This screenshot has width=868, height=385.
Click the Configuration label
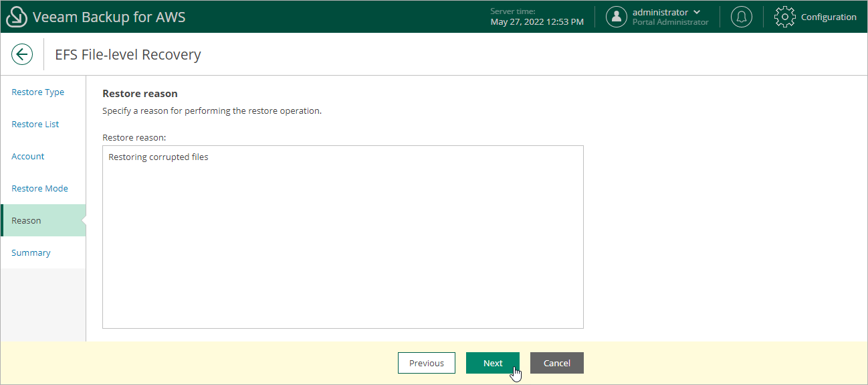tap(829, 17)
